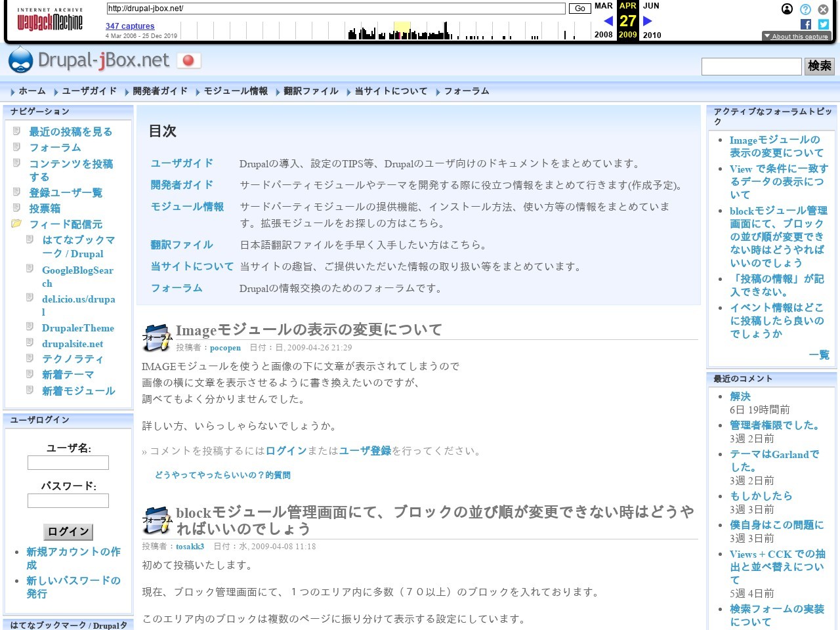The image size is (840, 630).
Task: Click the Drupal droplet logo
Action: pos(21,60)
